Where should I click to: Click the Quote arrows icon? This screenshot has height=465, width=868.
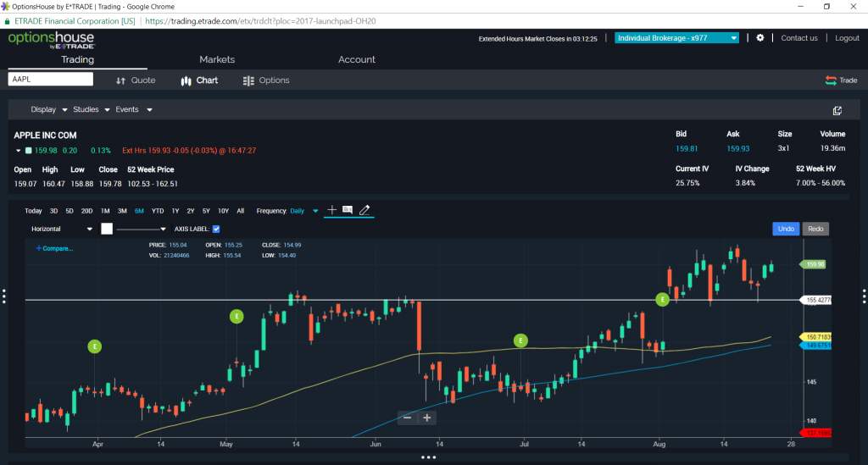coord(120,80)
